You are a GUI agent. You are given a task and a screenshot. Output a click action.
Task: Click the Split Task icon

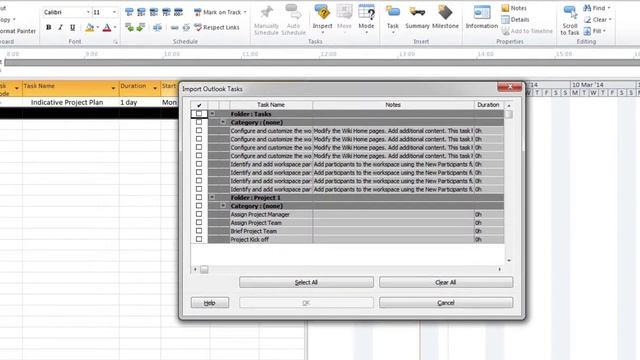pos(158,27)
